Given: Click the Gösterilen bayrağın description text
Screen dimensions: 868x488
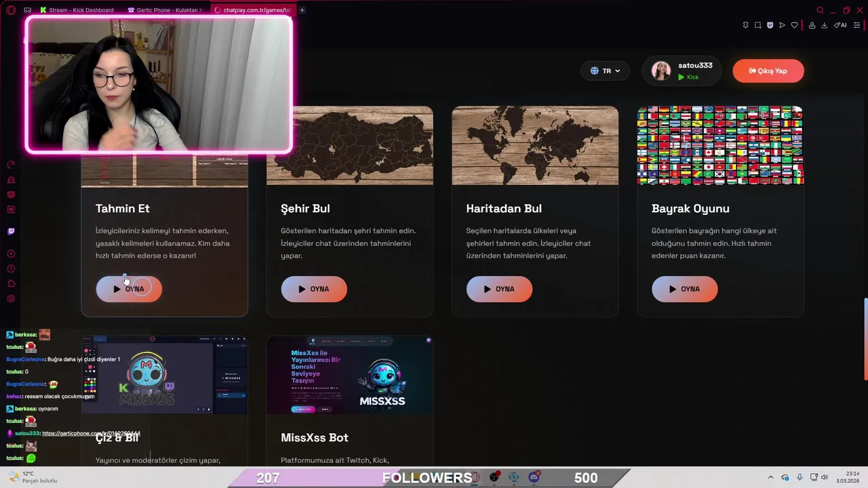Looking at the screenshot, I should coord(713,243).
